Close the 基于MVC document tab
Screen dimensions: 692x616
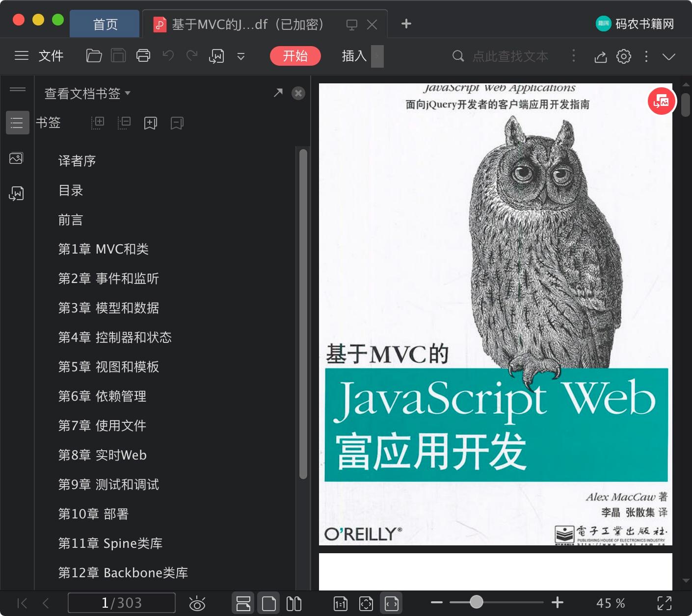(372, 25)
